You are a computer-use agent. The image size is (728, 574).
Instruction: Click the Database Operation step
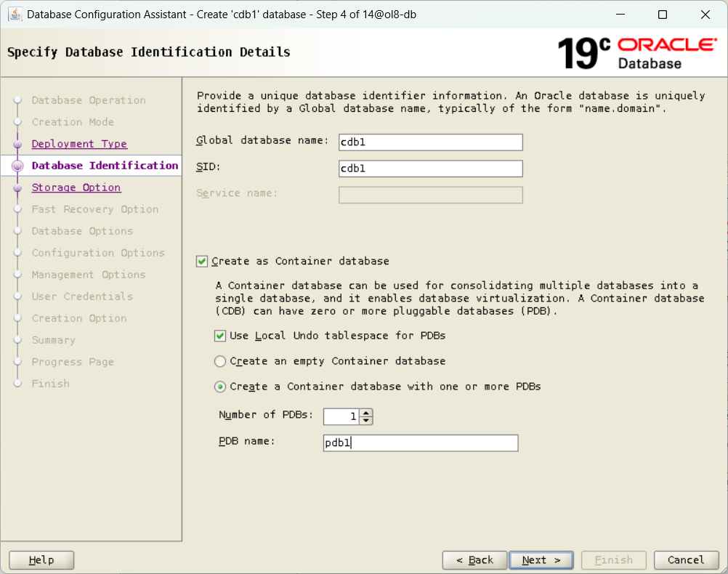pos(89,100)
